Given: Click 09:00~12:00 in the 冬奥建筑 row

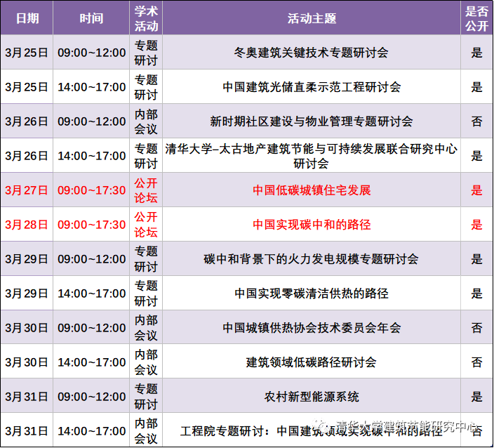Looking at the screenshot, I should (91, 53).
